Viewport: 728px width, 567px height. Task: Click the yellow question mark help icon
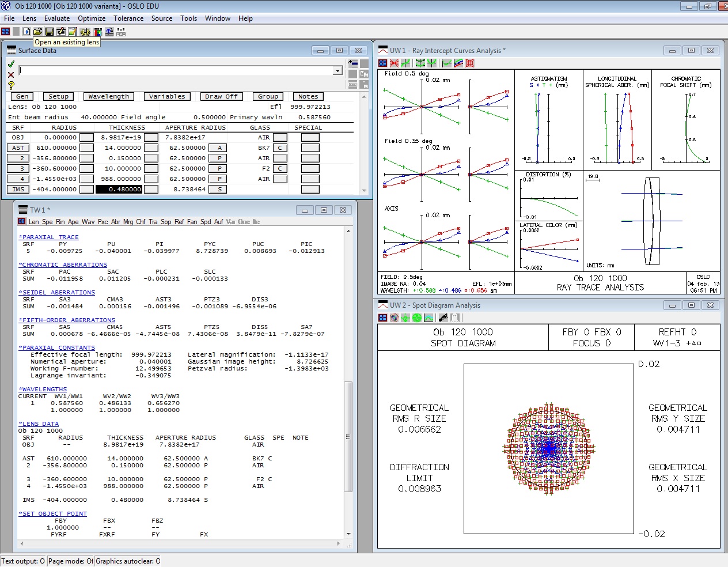point(11,85)
